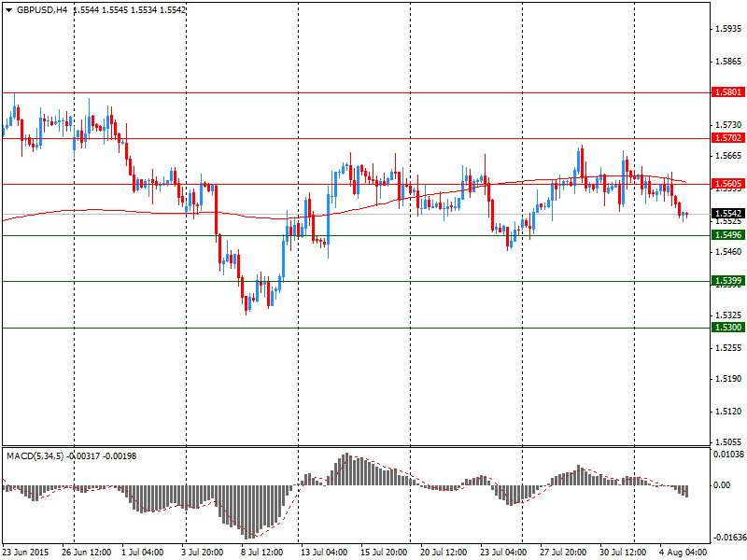Image resolution: width=747 pixels, height=560 pixels.
Task: Click the 1.5730 value on price axis
Action: pos(728,125)
